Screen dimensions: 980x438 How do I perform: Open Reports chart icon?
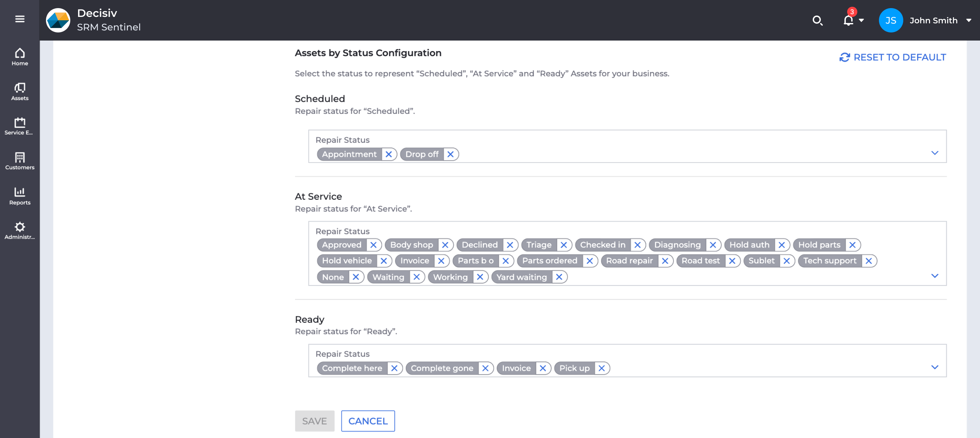(x=20, y=196)
